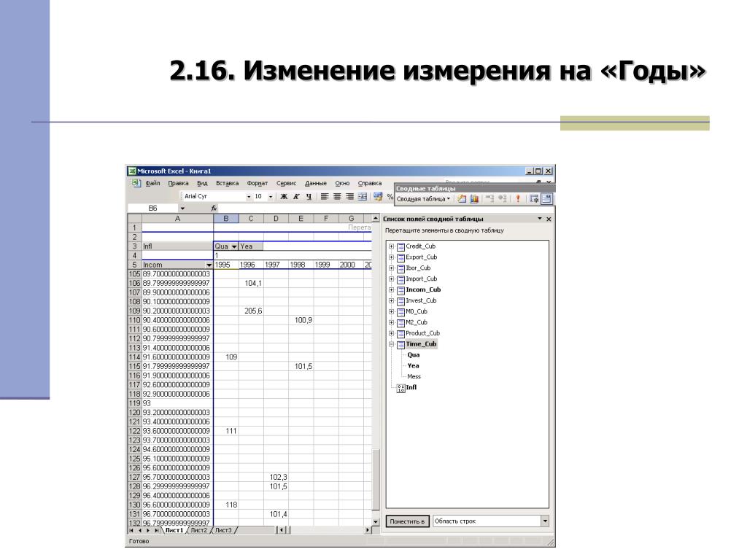The image size is (747, 560).
Task: Select the Mess field in Time_Cub
Action: tap(414, 377)
